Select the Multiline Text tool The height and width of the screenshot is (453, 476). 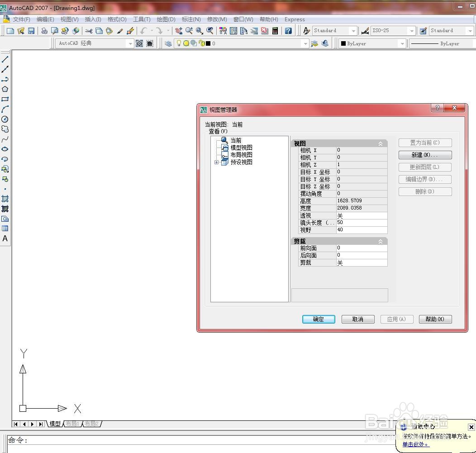(x=5, y=238)
